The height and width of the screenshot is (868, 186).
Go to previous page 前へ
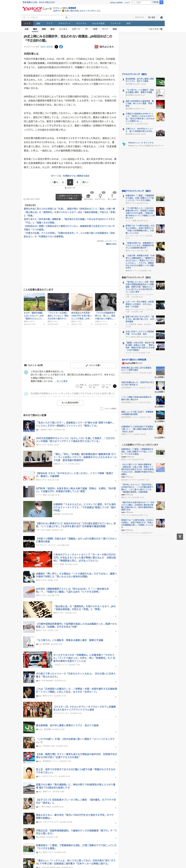coord(55,182)
